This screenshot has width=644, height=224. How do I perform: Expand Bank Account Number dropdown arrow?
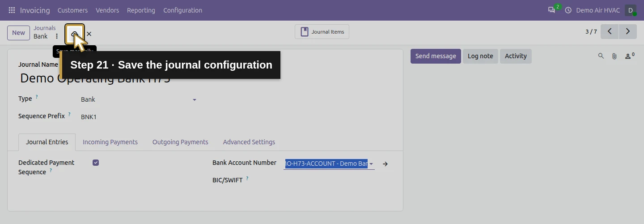coord(371,164)
